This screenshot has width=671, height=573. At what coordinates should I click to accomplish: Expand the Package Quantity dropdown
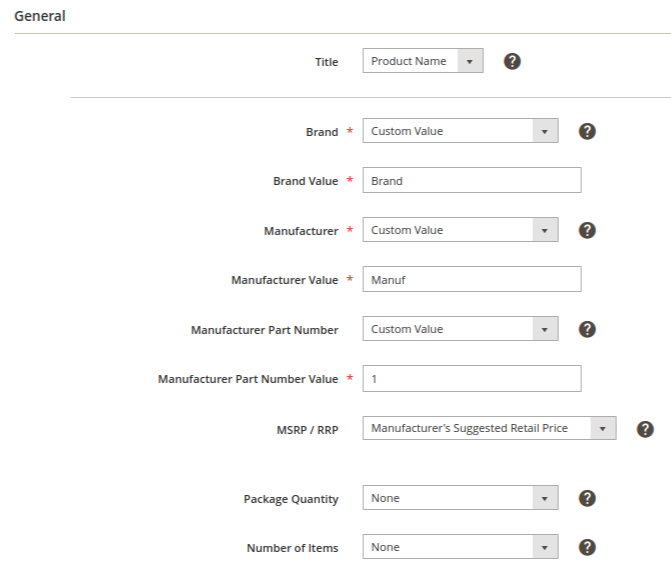460,498
